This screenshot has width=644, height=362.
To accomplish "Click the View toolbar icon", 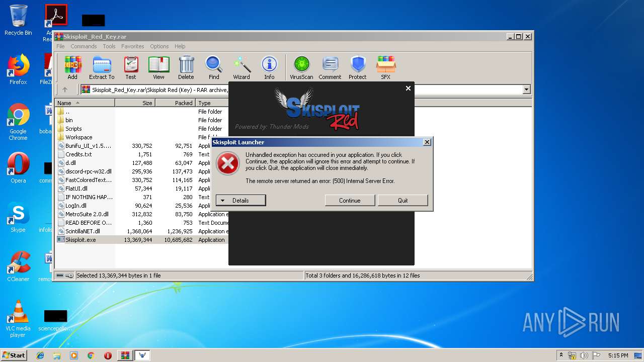I will click(x=158, y=68).
